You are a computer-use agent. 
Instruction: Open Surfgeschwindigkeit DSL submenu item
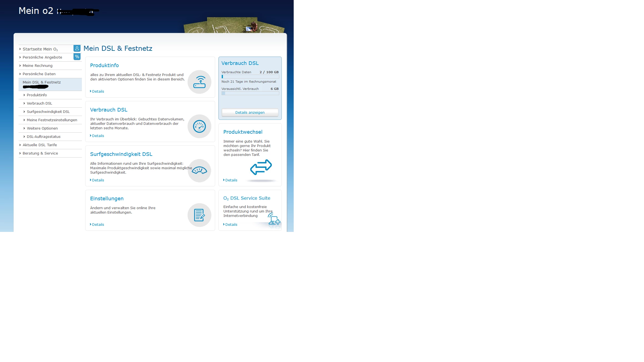pyautogui.click(x=48, y=112)
